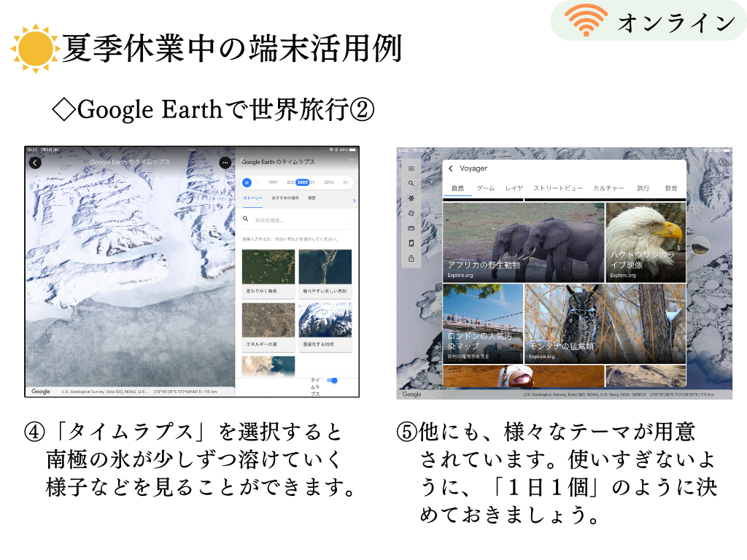The image size is (747, 560).
Task: Open the エネルギーの源 story card
Action: pyautogui.click(x=268, y=327)
